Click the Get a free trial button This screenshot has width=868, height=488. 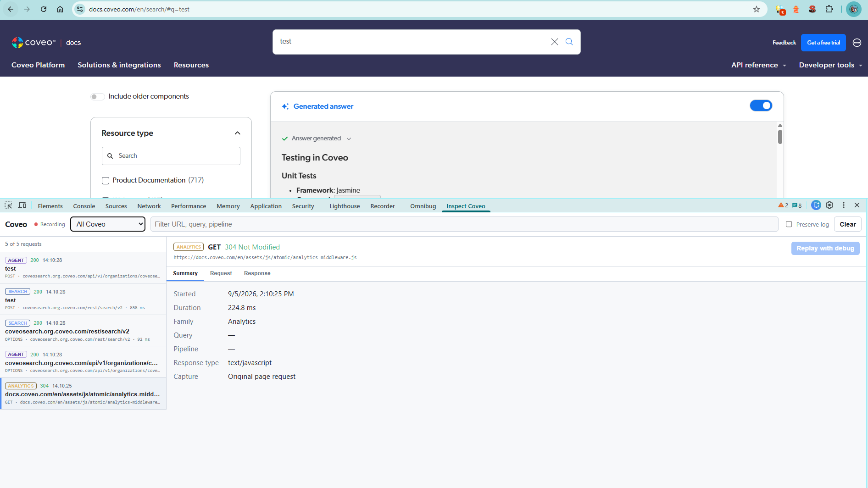pyautogui.click(x=823, y=43)
